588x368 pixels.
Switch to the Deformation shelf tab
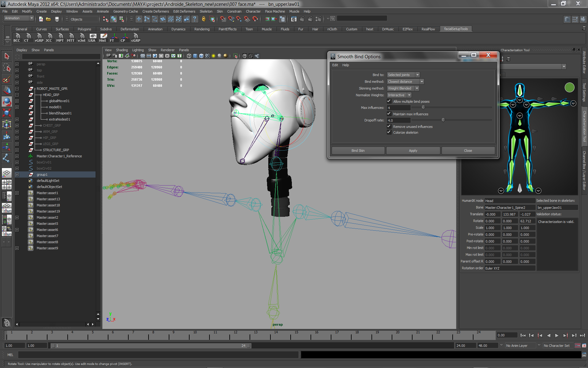[x=130, y=29]
